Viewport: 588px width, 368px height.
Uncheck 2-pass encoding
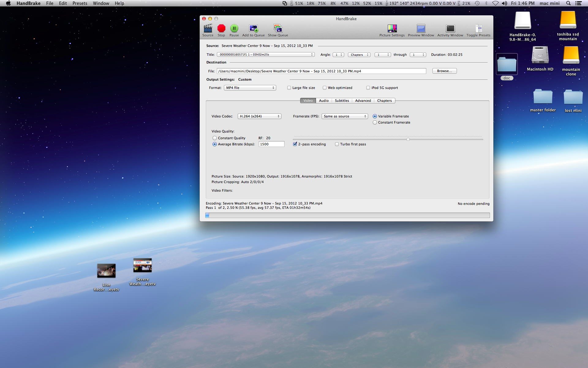click(295, 144)
